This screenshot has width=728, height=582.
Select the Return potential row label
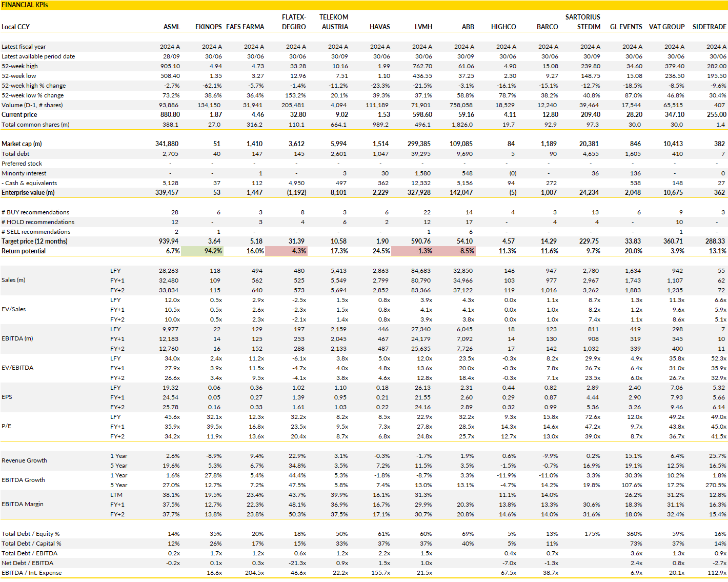coord(24,251)
